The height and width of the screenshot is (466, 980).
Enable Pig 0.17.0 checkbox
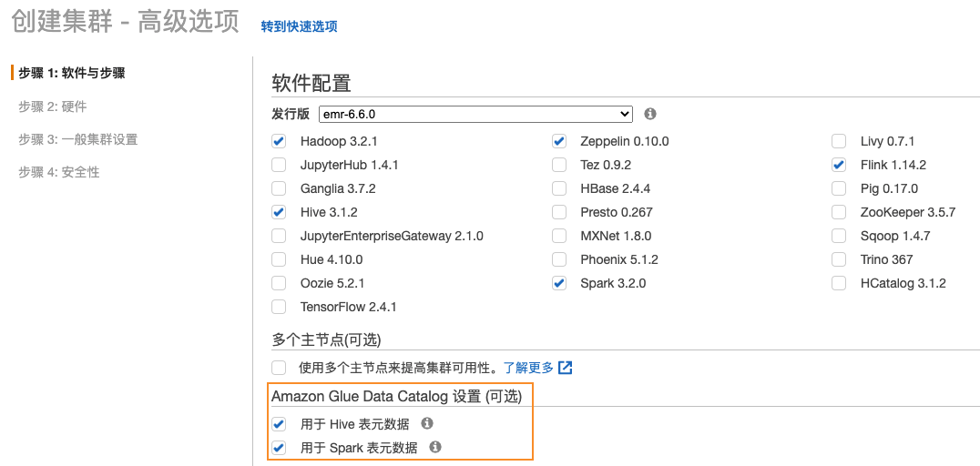839,188
